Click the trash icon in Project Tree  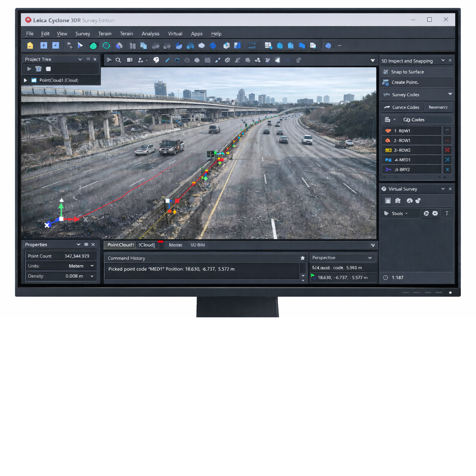click(38, 69)
